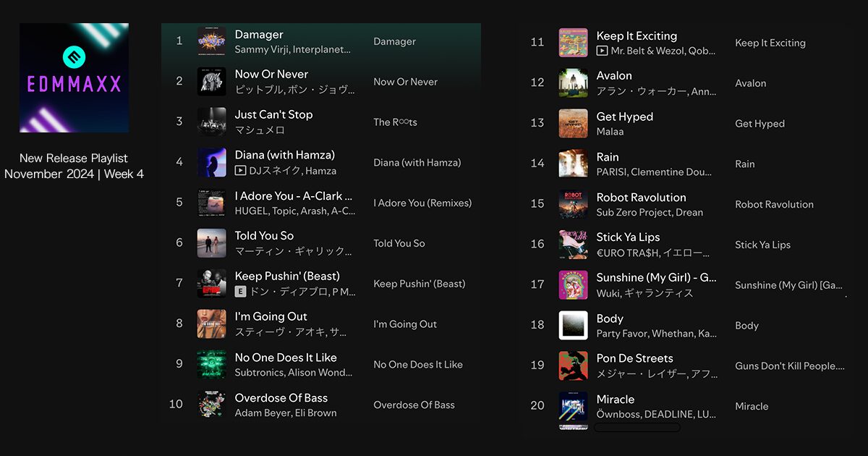Click the text November 2024 | Week 4
Screen dimensions: 868x456
pyautogui.click(x=74, y=174)
